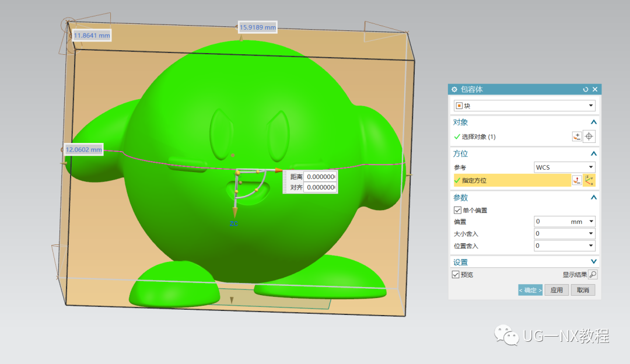Open the 偏置 mm dropdown arrow
Viewport: 630px width, 364px height.
(591, 221)
